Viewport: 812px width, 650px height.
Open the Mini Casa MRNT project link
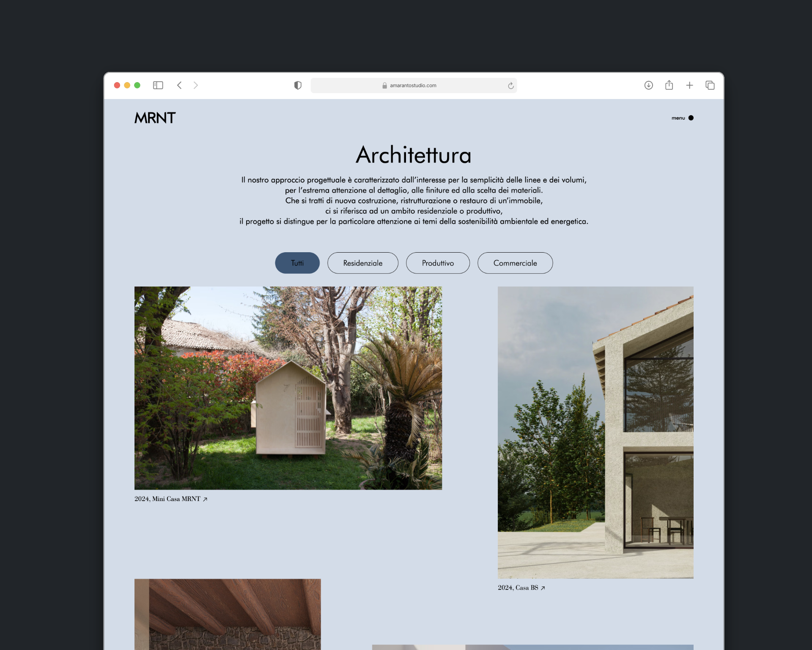[x=170, y=499]
